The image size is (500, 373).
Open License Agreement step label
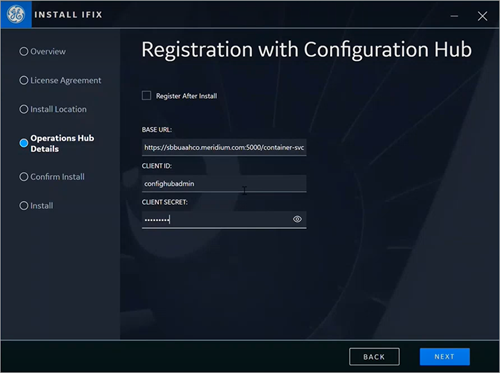click(x=66, y=80)
